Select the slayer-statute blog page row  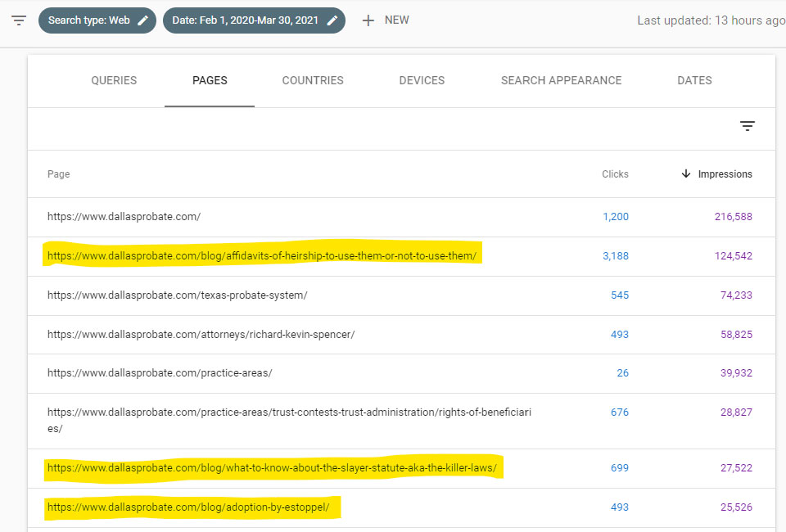(272, 468)
